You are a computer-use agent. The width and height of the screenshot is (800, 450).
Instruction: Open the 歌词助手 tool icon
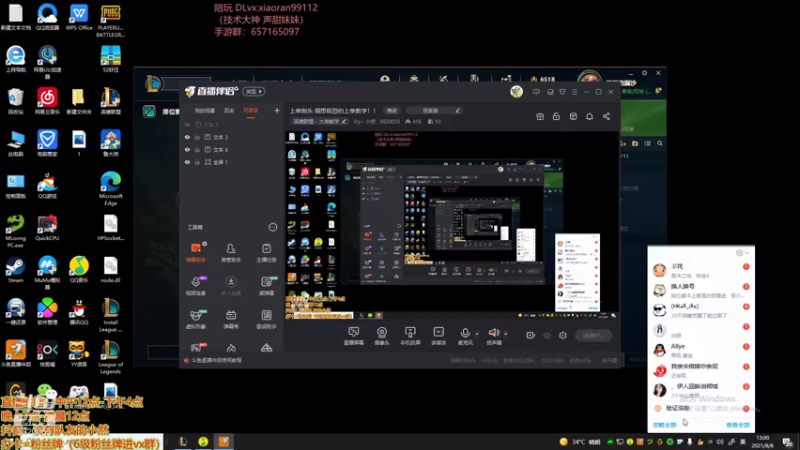point(266,319)
